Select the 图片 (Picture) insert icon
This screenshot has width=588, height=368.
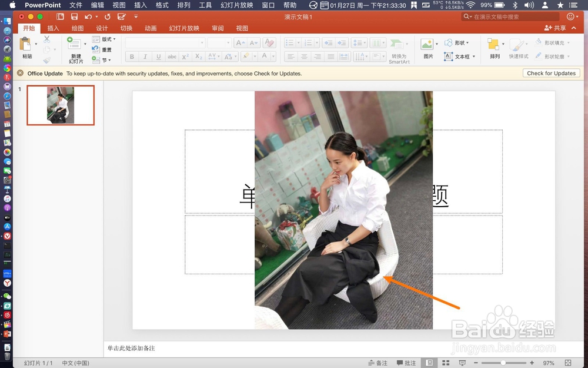click(427, 46)
